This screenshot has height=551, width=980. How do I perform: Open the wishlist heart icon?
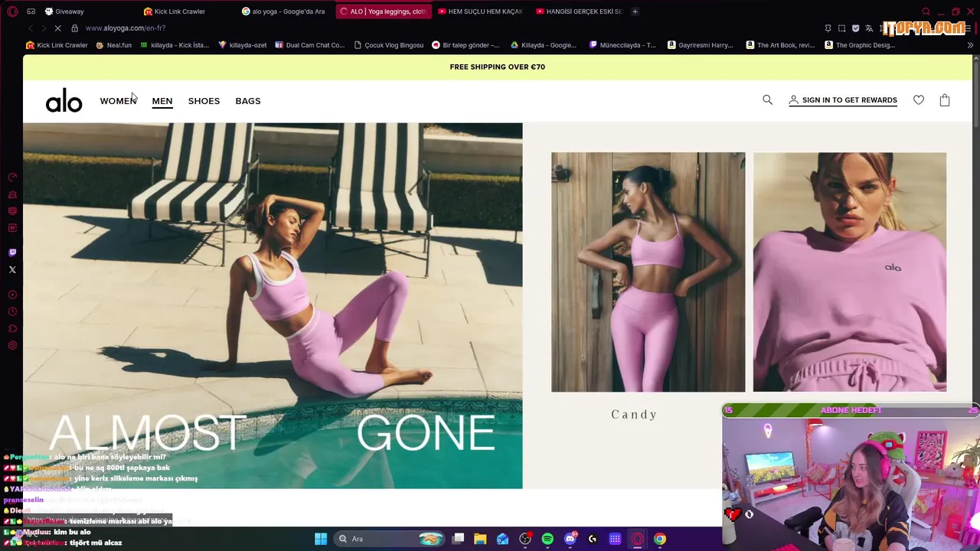(x=919, y=99)
